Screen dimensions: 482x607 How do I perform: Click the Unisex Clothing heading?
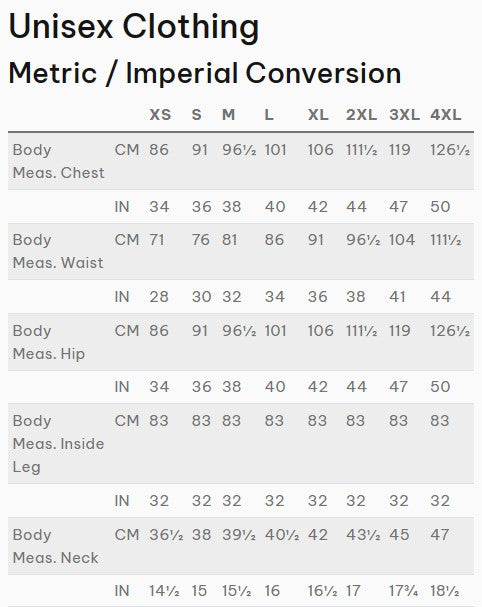coord(134,27)
